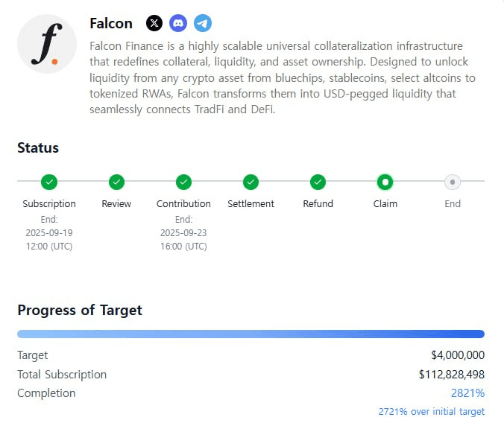Viewport: 504px width, 432px height.
Task: Click the Claim step label
Action: point(385,203)
